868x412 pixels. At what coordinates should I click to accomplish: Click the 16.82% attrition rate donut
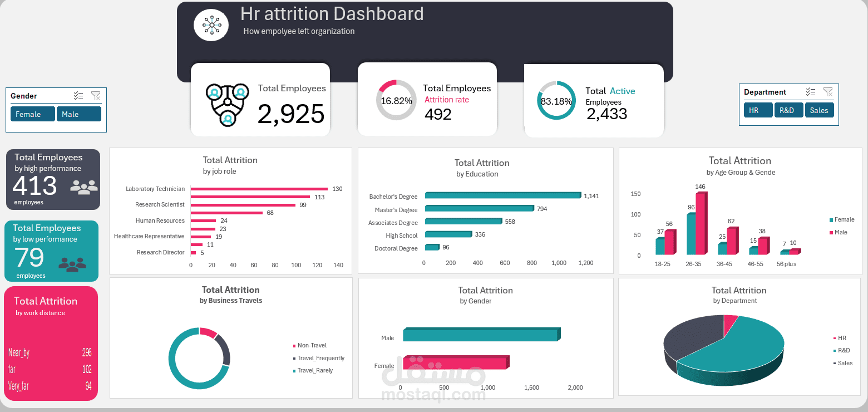pos(396,100)
